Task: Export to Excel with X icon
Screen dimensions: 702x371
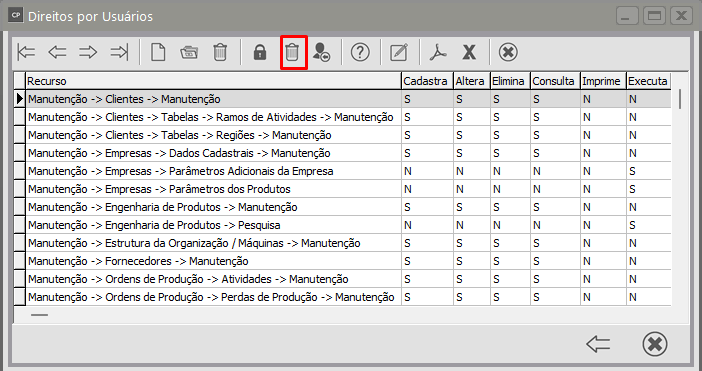Action: coord(469,52)
